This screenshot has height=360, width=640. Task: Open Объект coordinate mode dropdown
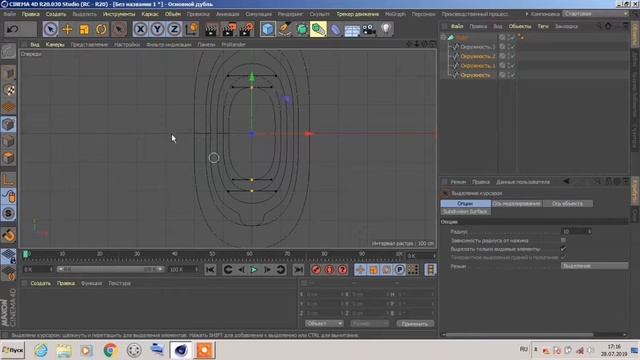click(324, 324)
